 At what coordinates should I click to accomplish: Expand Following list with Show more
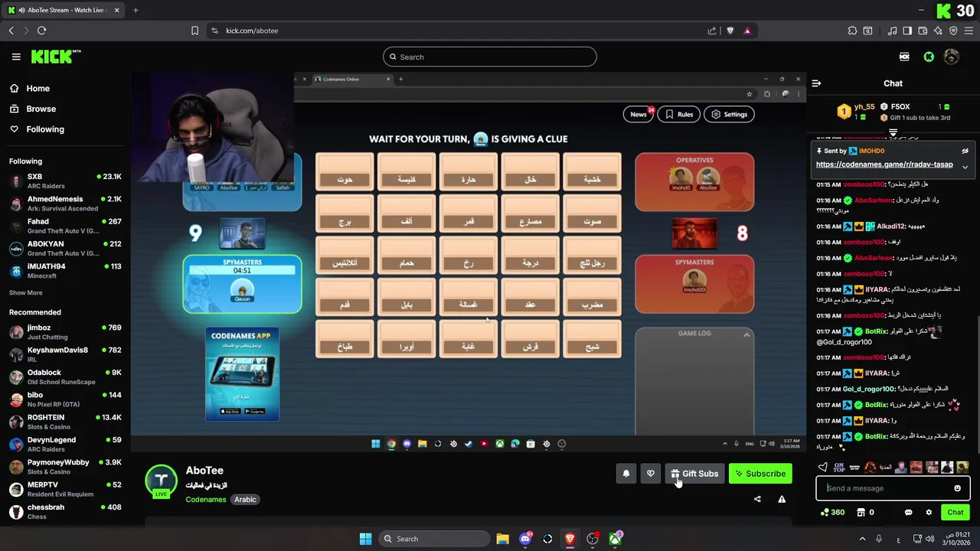pyautogui.click(x=25, y=292)
